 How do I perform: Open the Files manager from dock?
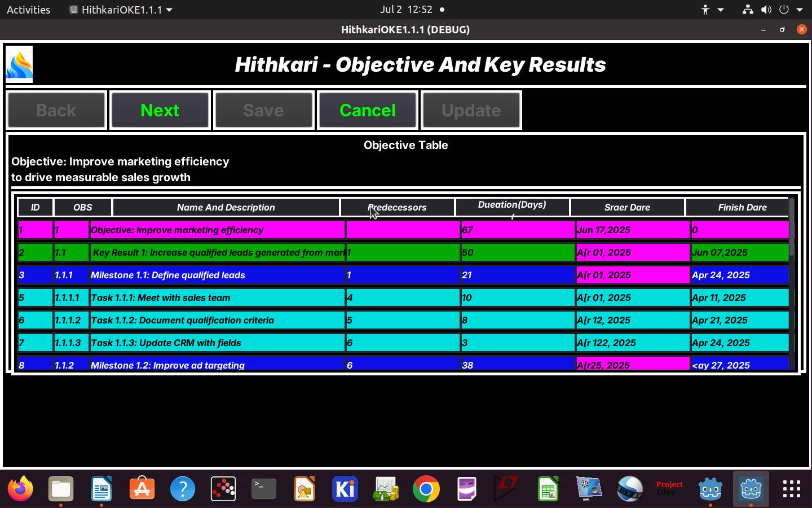click(x=61, y=489)
